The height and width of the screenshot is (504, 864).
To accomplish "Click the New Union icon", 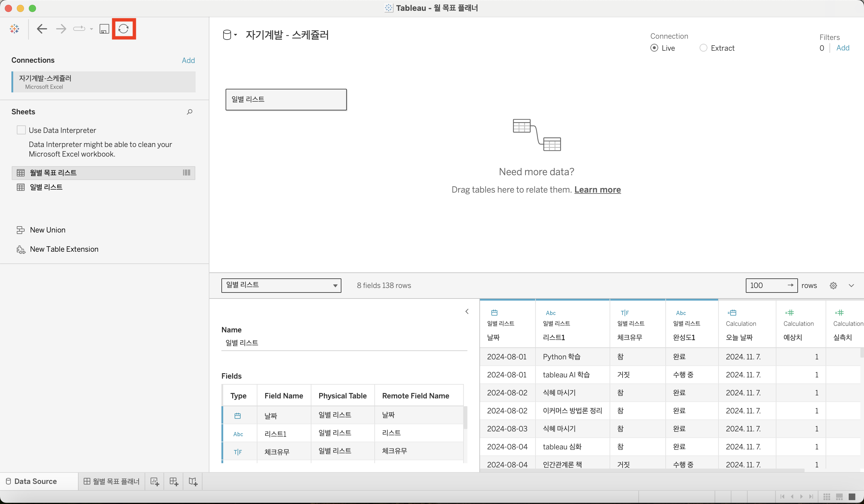I will click(21, 230).
